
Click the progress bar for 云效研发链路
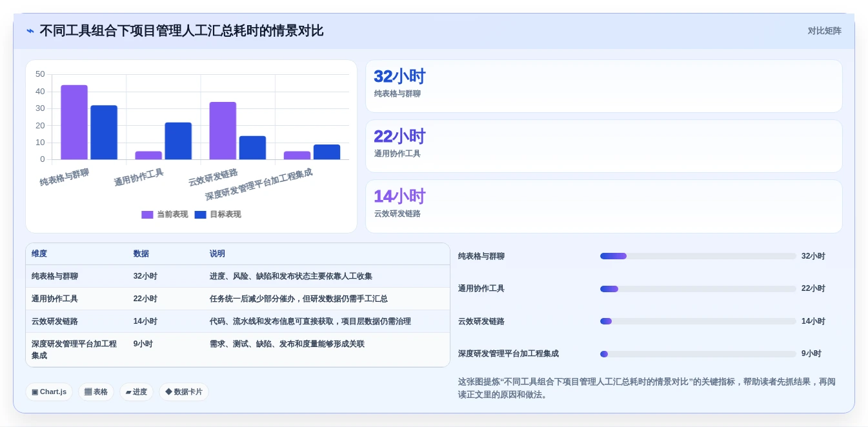[698, 321]
